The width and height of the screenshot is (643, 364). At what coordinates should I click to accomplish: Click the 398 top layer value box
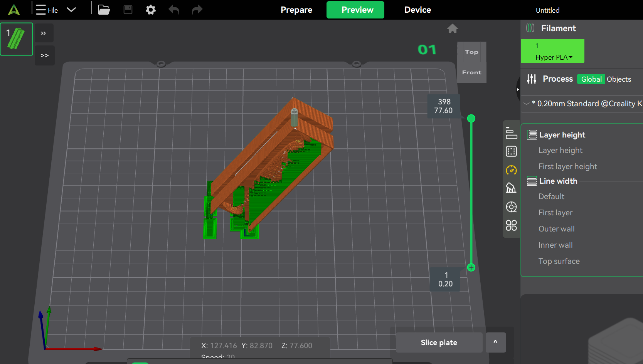[444, 106]
